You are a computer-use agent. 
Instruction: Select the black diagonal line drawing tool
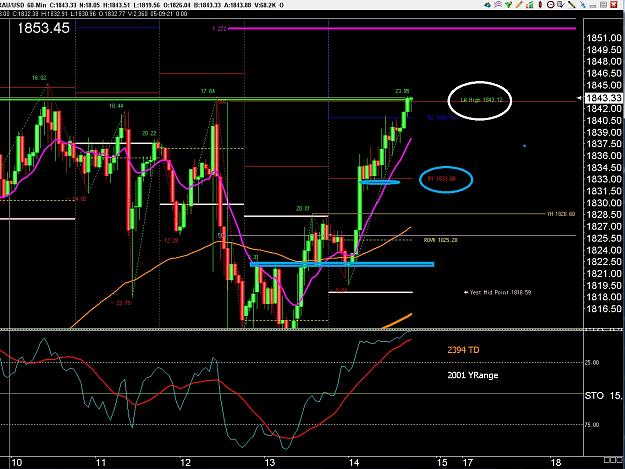click(x=572, y=5)
